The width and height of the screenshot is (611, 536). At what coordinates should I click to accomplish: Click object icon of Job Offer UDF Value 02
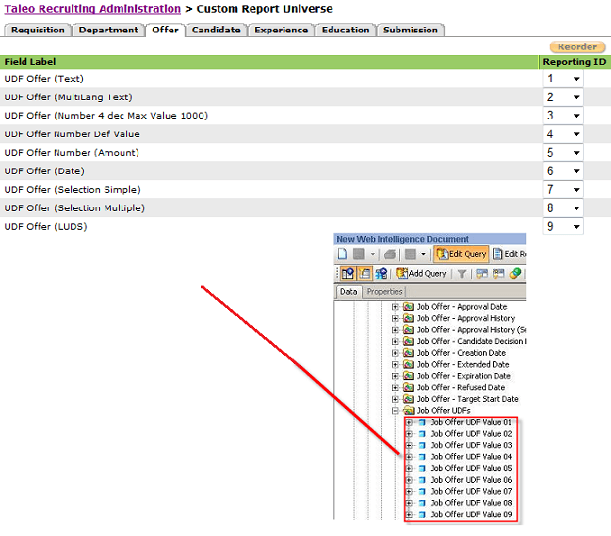pyautogui.click(x=422, y=434)
